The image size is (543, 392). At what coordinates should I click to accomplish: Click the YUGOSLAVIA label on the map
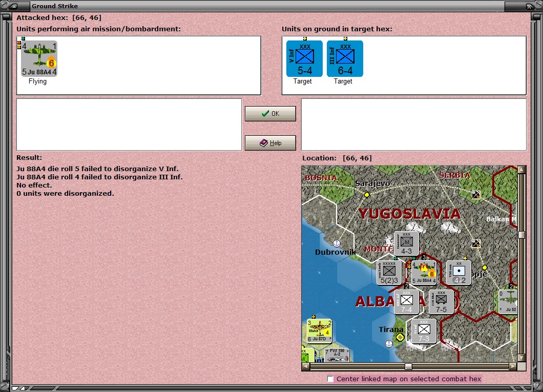[409, 214]
